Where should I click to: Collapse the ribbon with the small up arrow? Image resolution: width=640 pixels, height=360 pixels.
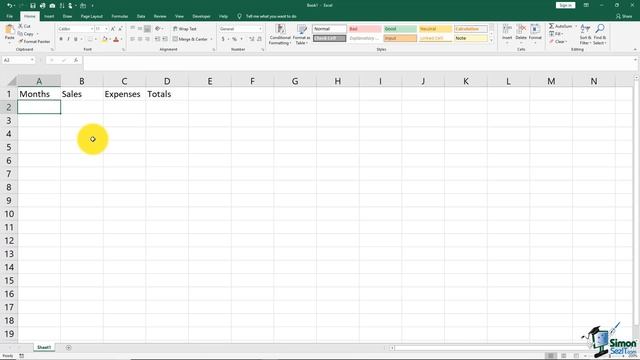pyautogui.click(x=635, y=49)
